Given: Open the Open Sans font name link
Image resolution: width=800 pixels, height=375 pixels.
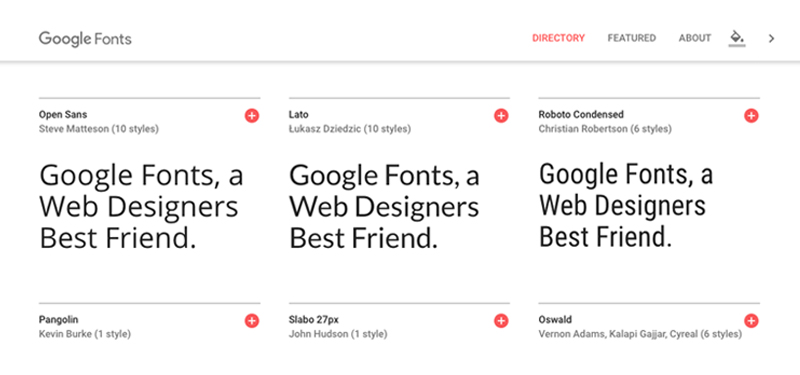Looking at the screenshot, I should click(x=63, y=115).
